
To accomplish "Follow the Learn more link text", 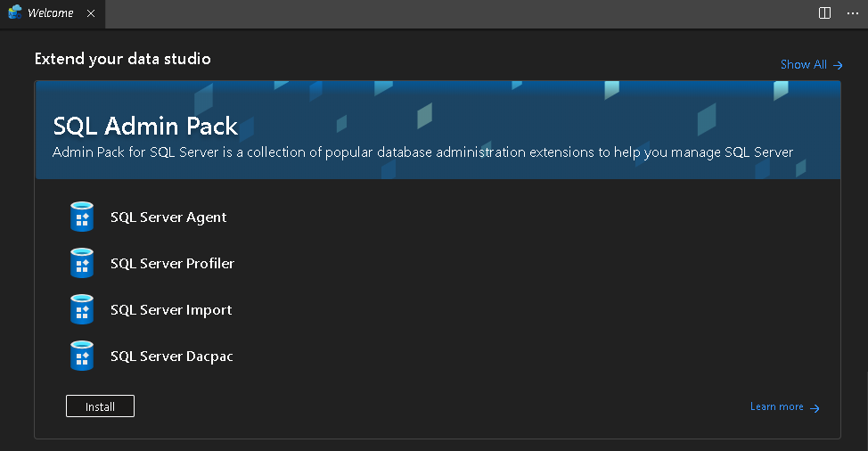I will (776, 406).
